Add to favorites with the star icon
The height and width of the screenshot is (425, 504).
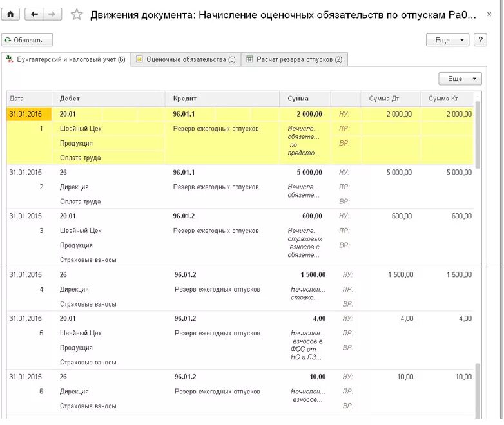point(77,14)
